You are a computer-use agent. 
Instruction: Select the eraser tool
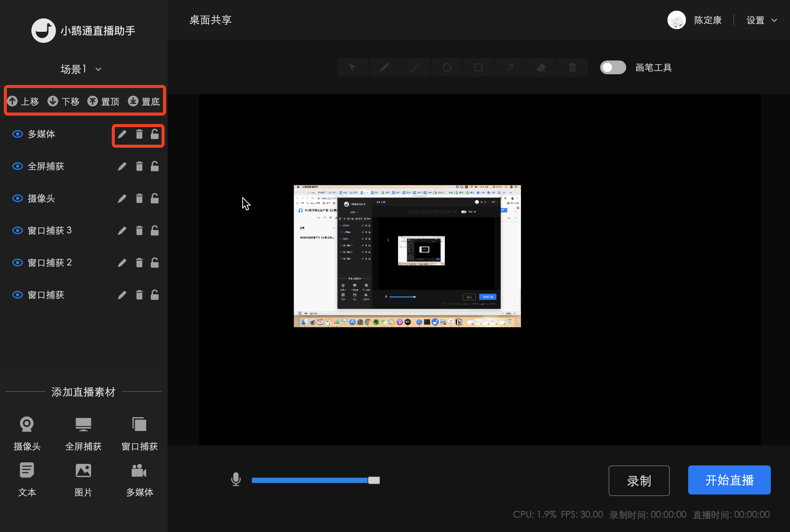pyautogui.click(x=541, y=67)
